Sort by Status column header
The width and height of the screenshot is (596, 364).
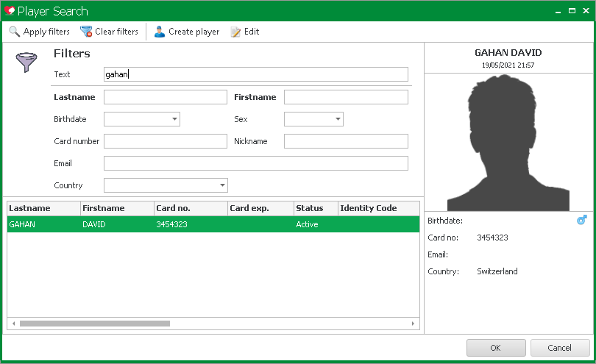pyautogui.click(x=316, y=208)
